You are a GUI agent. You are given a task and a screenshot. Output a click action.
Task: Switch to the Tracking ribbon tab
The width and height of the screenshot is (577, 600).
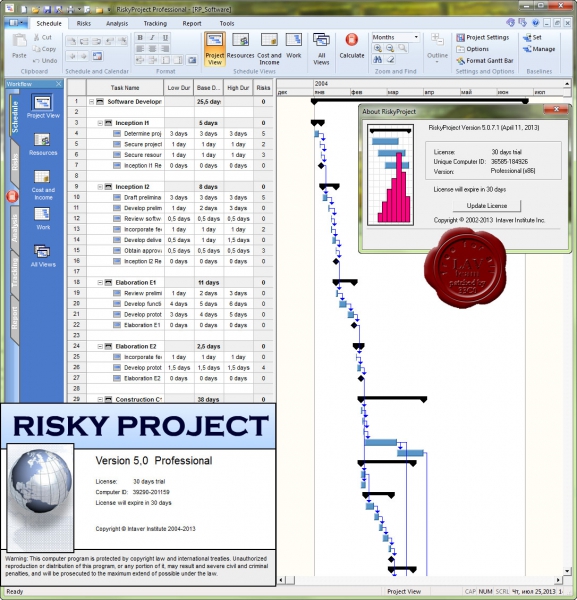click(x=155, y=23)
